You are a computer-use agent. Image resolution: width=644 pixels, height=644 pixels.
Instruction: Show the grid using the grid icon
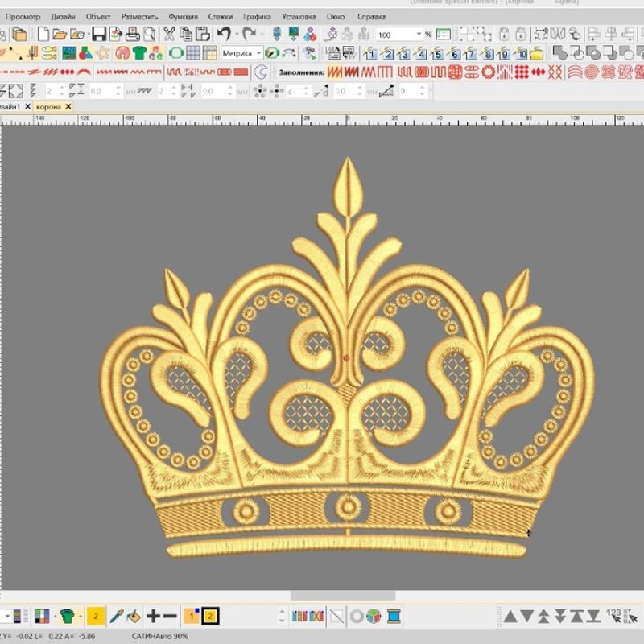pos(193,53)
